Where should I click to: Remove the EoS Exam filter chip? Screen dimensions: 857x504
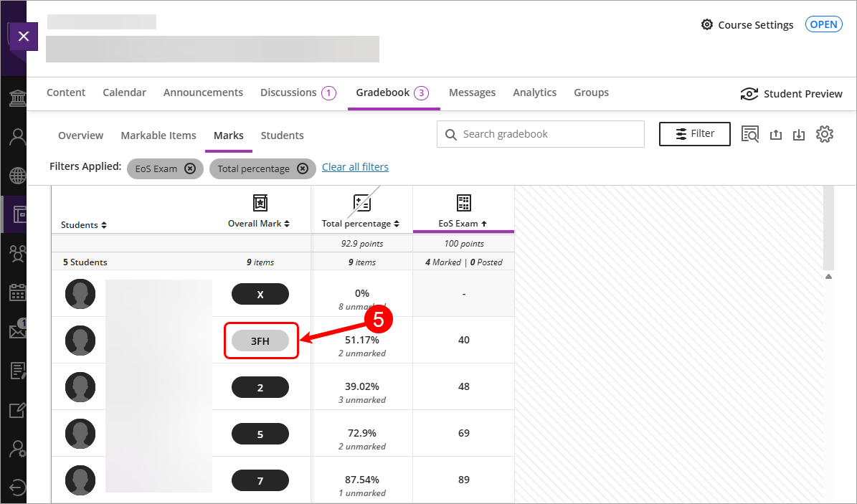point(189,168)
